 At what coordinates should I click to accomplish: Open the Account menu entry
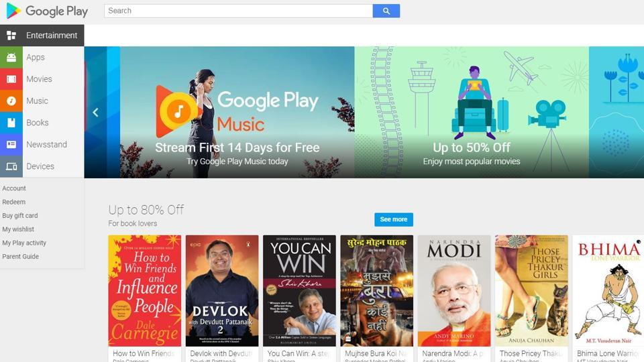tap(14, 188)
